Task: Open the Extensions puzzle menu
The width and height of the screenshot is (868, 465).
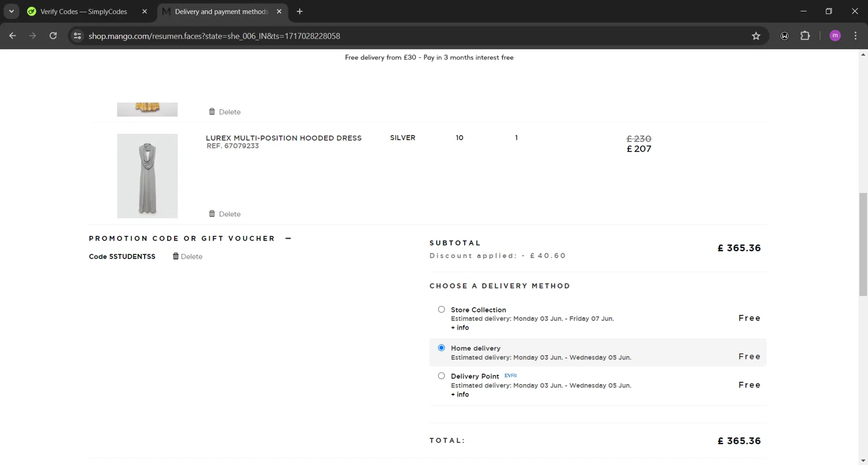Action: pyautogui.click(x=805, y=36)
